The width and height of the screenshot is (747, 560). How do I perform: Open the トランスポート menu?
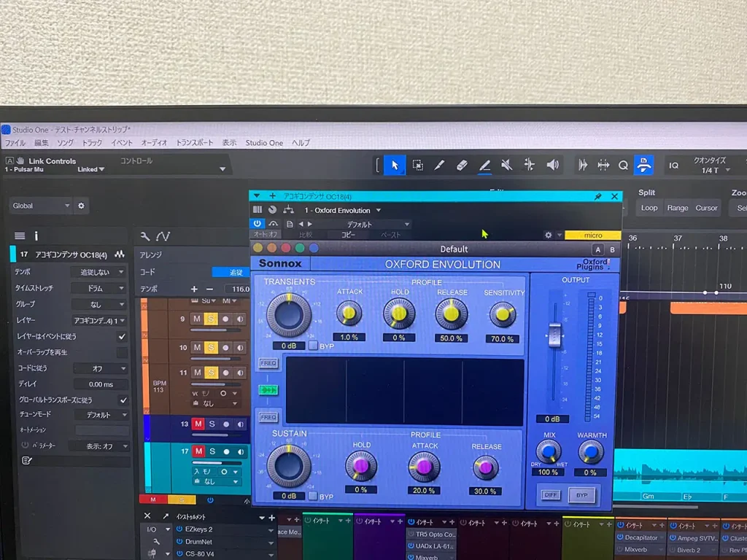coord(195,143)
